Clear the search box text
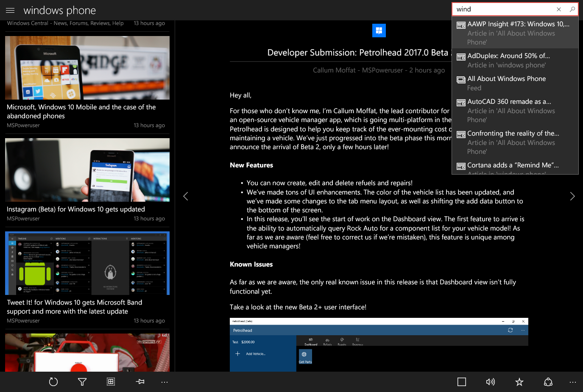The image size is (583, 392). pos(559,9)
